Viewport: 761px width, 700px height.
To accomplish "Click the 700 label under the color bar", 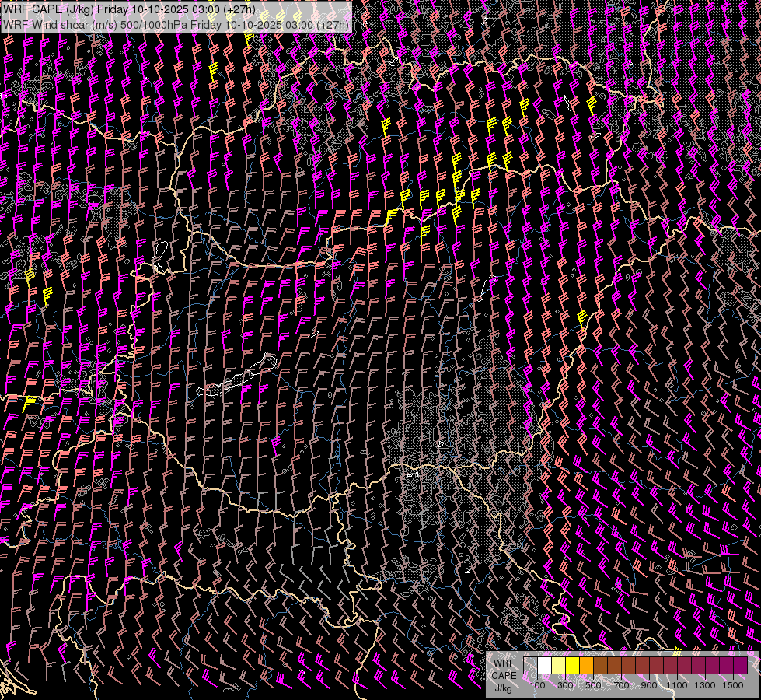I will 621,685.
